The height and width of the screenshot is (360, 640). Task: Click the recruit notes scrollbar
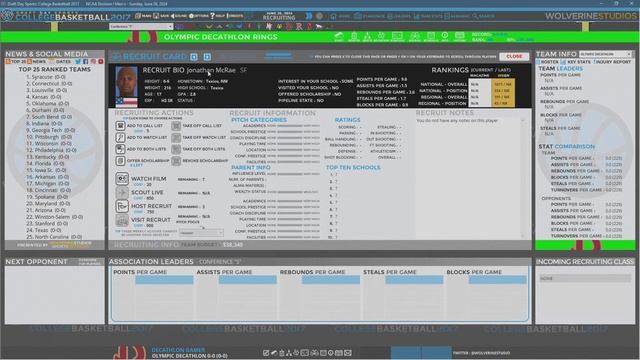[x=523, y=178]
